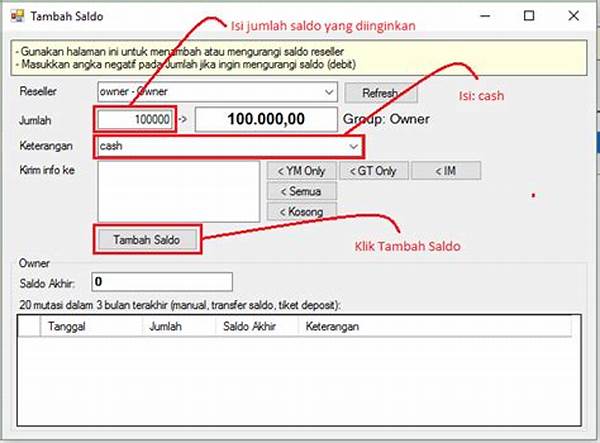Expand the Keterangan combo box arrow
600x443 pixels.
point(353,146)
